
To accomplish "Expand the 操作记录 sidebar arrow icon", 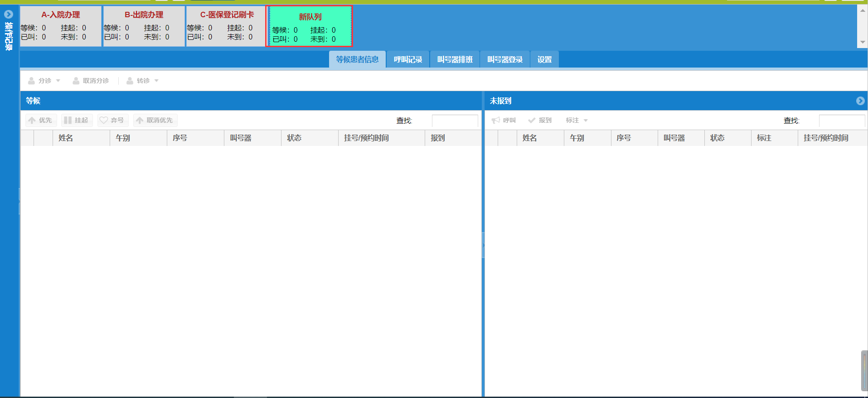I will pos(9,14).
